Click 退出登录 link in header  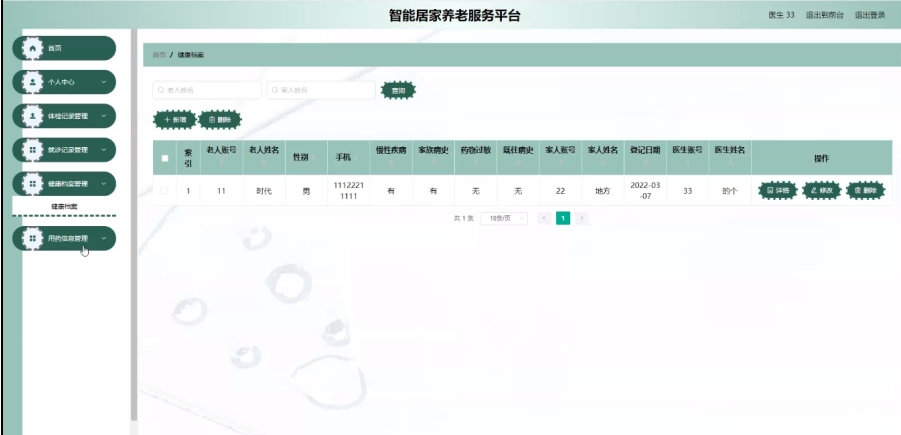click(x=870, y=16)
